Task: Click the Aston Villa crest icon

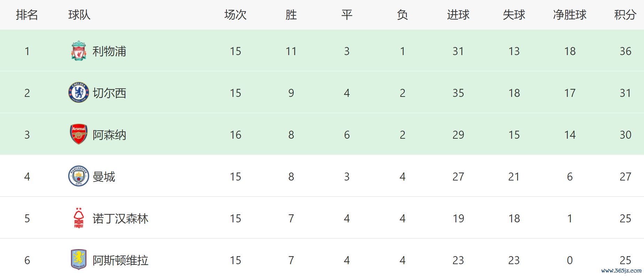Action: pos(79,260)
